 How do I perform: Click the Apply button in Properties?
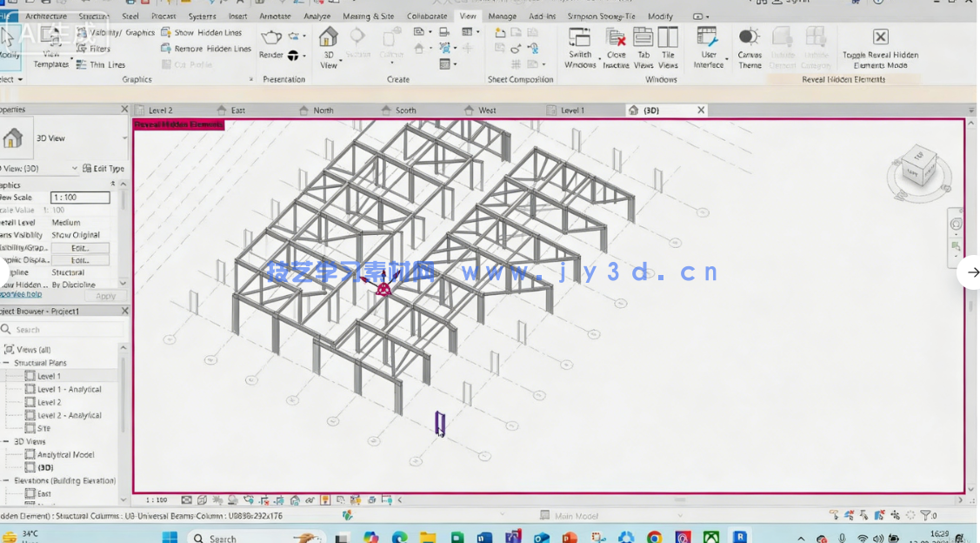(105, 296)
